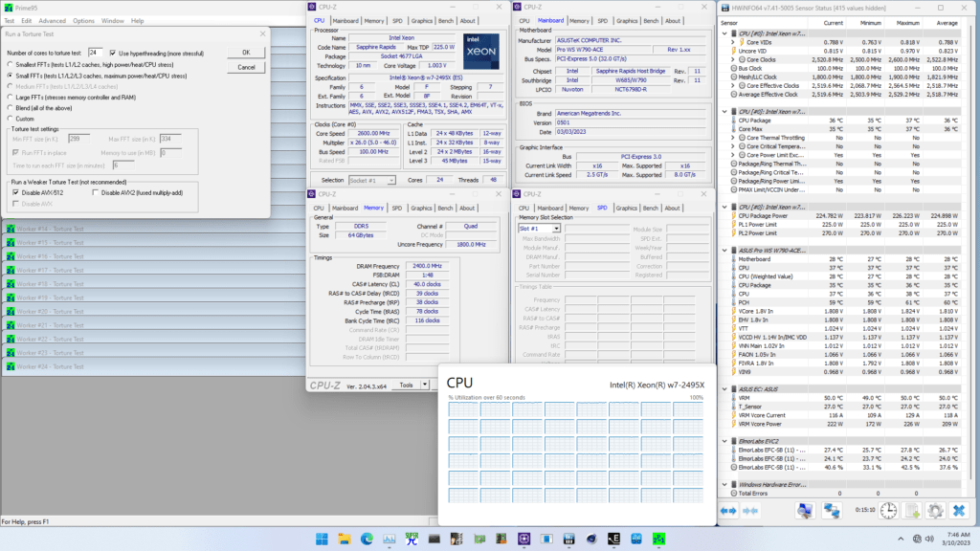Uncheck Use hyperthreading (more stressful)

click(114, 52)
